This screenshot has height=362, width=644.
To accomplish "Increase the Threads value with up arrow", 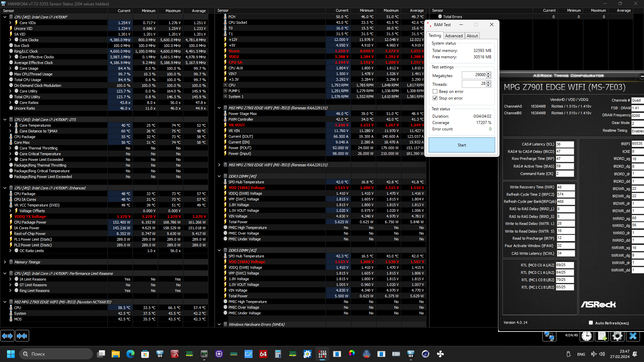I will coord(488,82).
